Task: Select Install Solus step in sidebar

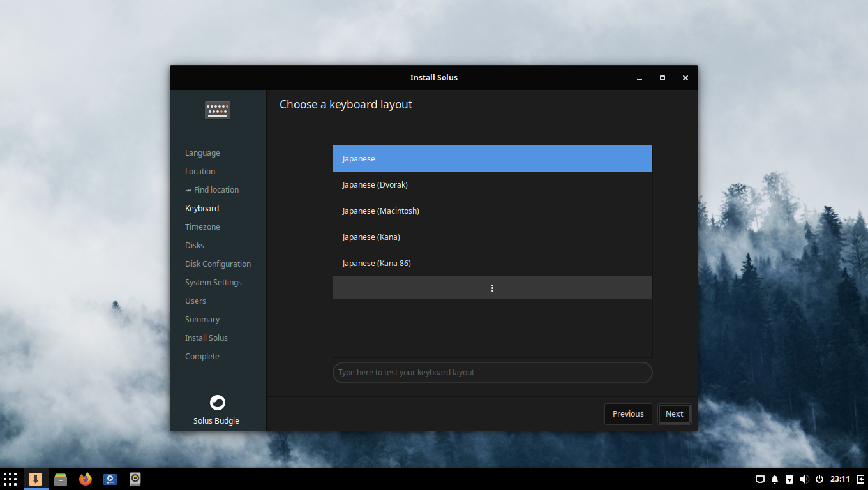Action: (x=206, y=338)
